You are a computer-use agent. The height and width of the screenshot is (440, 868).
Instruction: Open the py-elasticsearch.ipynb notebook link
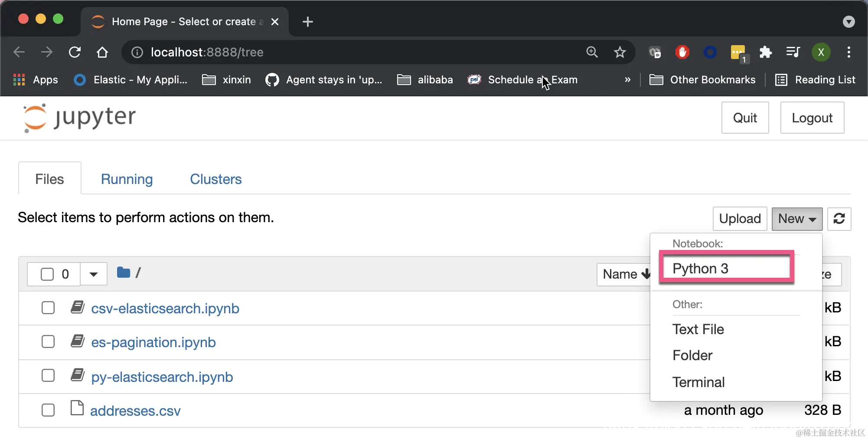tap(162, 377)
